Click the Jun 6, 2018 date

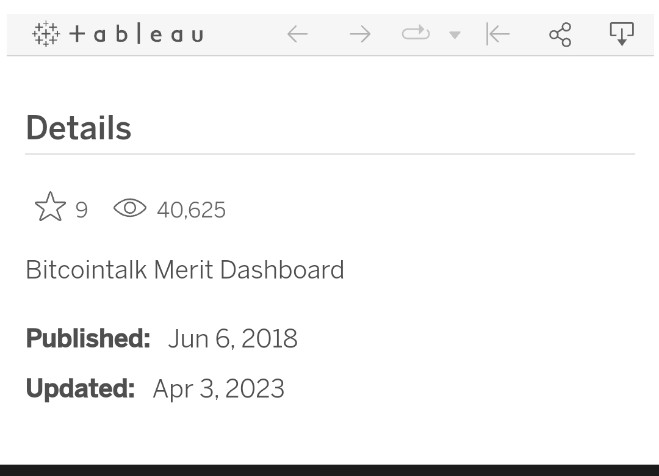[x=233, y=339]
